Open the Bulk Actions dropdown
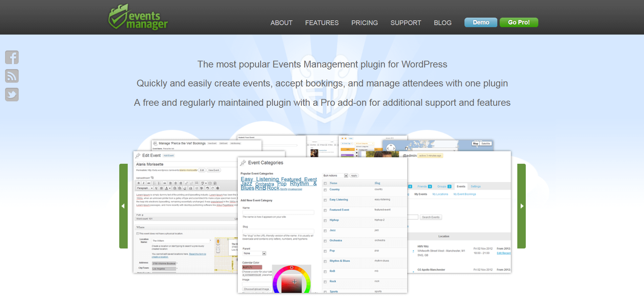Image resolution: width=644 pixels, height=299 pixels. point(335,176)
